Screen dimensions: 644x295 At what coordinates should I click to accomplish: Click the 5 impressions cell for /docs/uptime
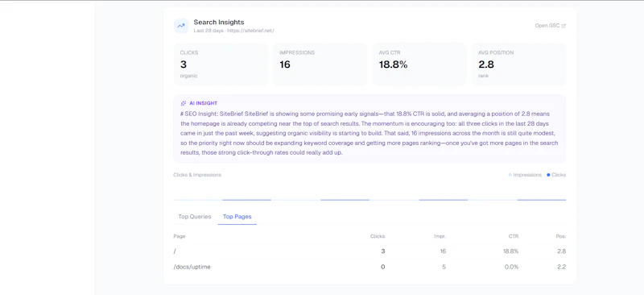click(x=444, y=267)
